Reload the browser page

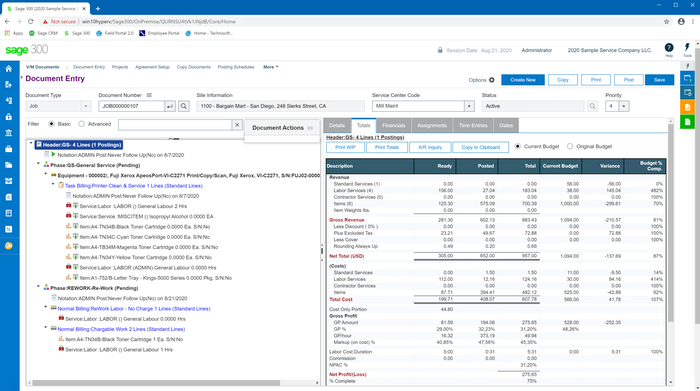click(30, 21)
